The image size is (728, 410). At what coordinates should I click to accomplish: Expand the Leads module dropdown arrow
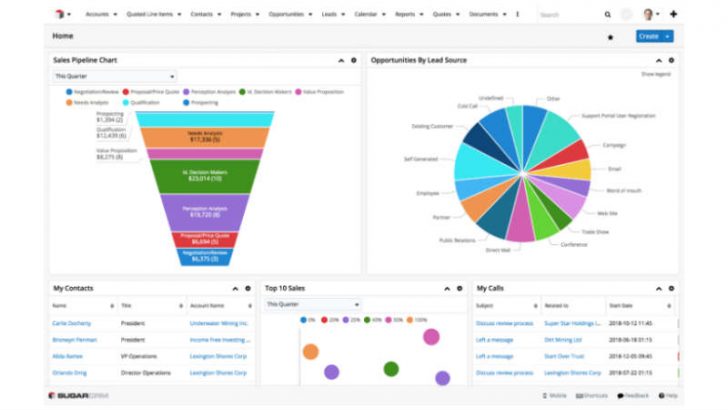[x=343, y=14]
